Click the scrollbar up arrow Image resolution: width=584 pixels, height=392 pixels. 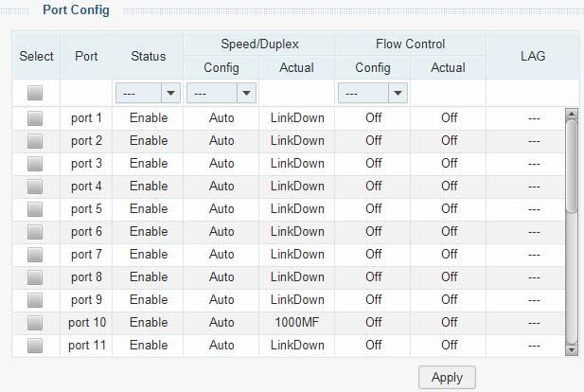572,114
